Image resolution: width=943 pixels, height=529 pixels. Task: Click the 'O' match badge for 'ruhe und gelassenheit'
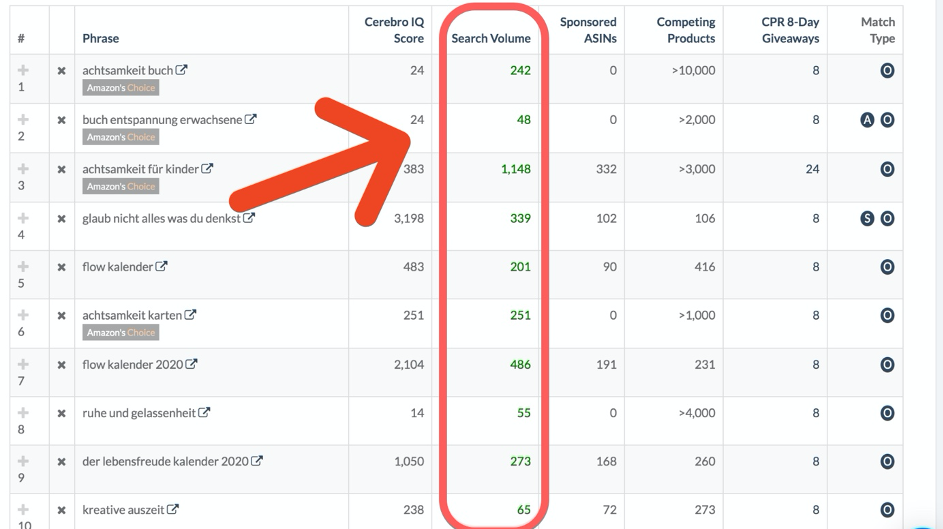pyautogui.click(x=887, y=414)
